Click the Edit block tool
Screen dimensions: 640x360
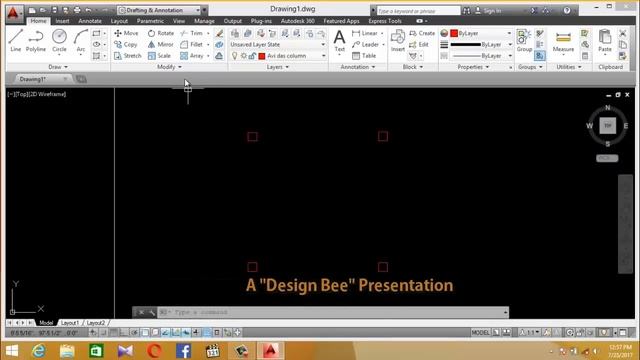point(419,44)
